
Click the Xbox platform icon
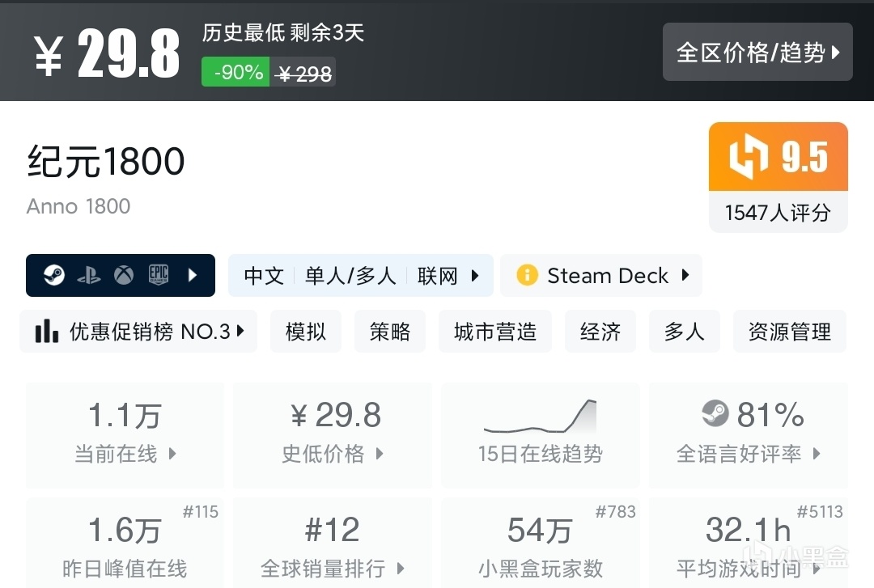(x=123, y=276)
